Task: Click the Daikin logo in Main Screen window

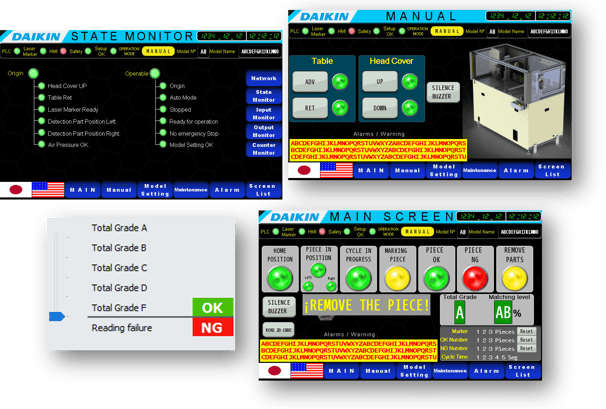Action: [x=294, y=217]
